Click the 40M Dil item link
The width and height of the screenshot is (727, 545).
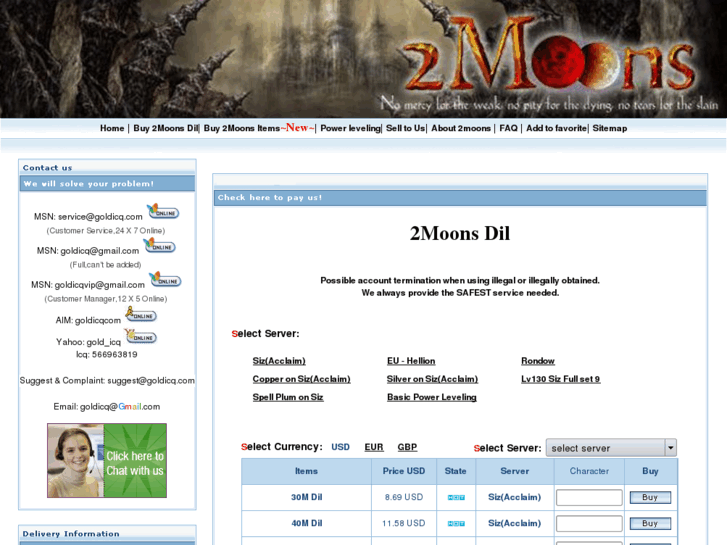[306, 523]
